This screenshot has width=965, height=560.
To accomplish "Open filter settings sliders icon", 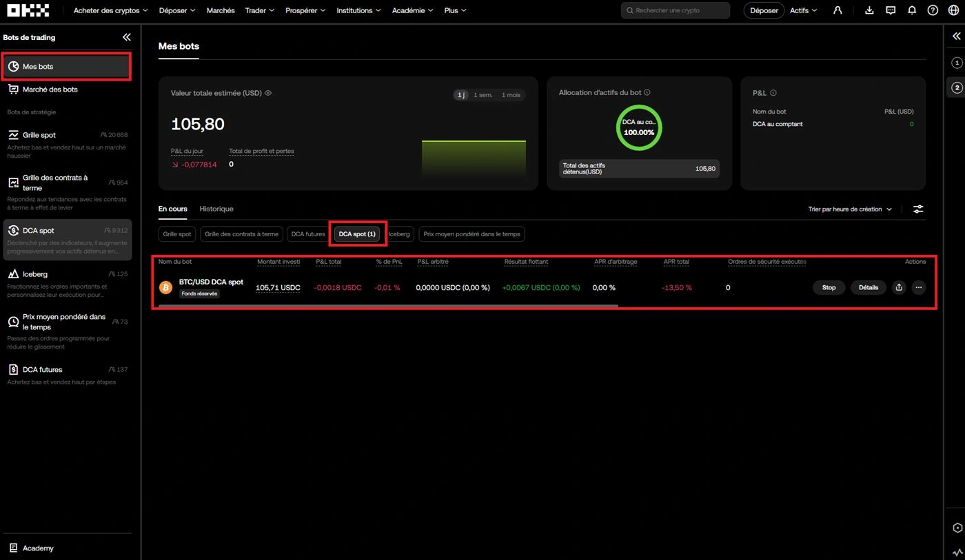I will click(x=918, y=209).
